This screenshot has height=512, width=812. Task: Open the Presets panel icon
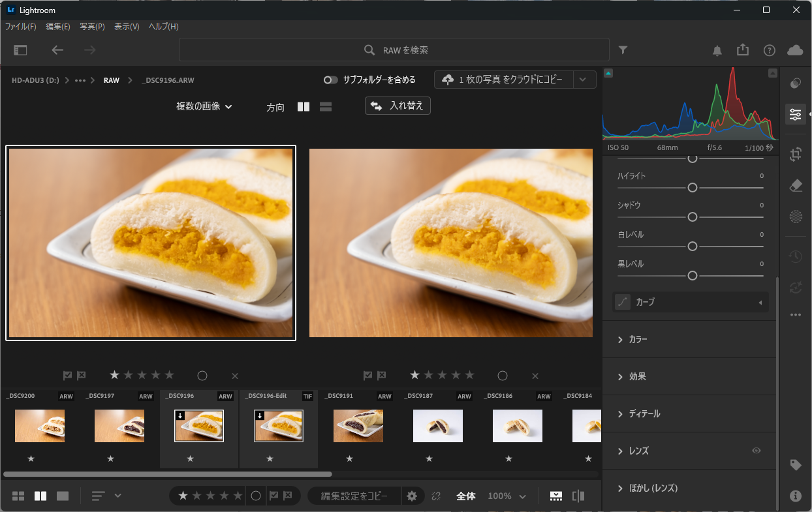coord(795,83)
